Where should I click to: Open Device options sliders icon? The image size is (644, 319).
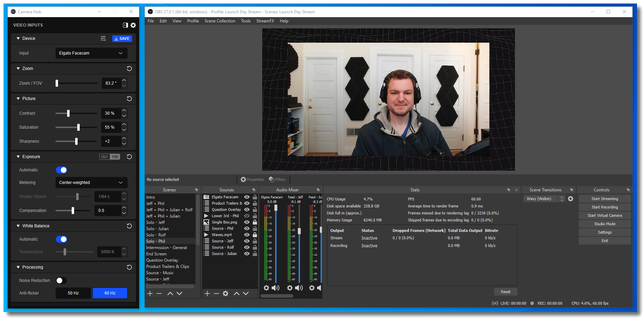(x=103, y=38)
